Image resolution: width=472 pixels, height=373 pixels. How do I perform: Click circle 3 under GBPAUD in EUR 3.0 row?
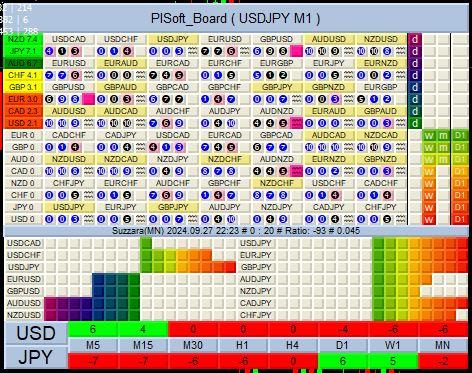127,99
